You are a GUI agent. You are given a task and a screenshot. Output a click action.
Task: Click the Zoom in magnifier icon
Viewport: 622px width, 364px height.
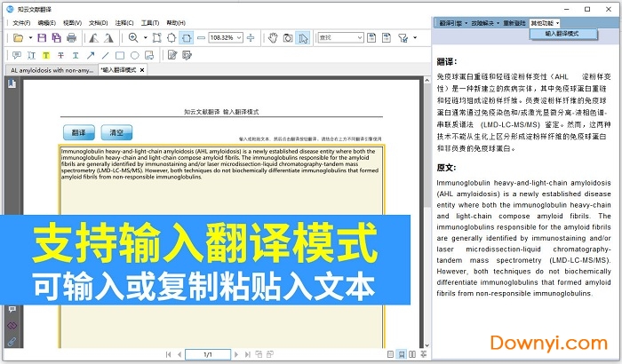click(x=133, y=38)
